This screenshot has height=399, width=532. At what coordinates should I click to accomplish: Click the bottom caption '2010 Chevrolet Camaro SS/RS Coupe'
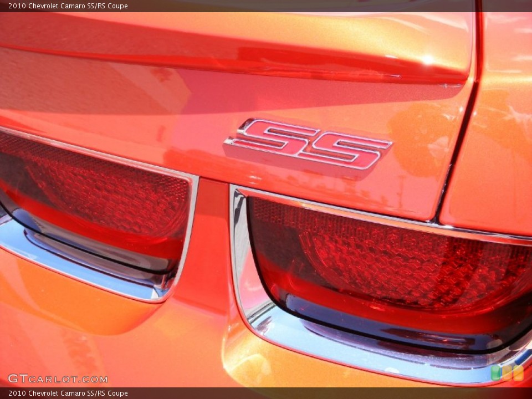(x=68, y=393)
